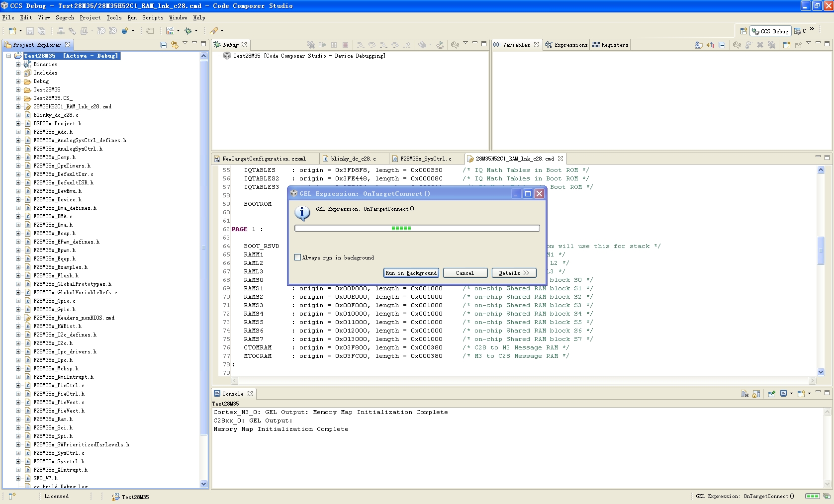Enable 'Always run in background' checkbox
The height and width of the screenshot is (504, 834).
tap(297, 257)
